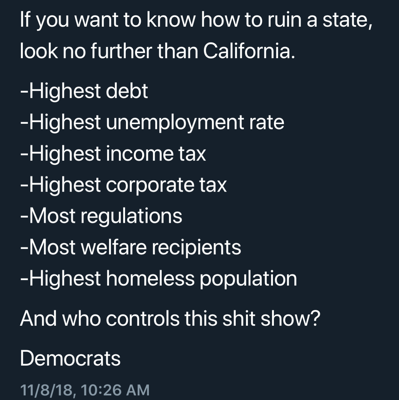Tap the opening line about ruining a state
Image resolution: width=399 pixels, height=400 pixels.
[196, 21]
